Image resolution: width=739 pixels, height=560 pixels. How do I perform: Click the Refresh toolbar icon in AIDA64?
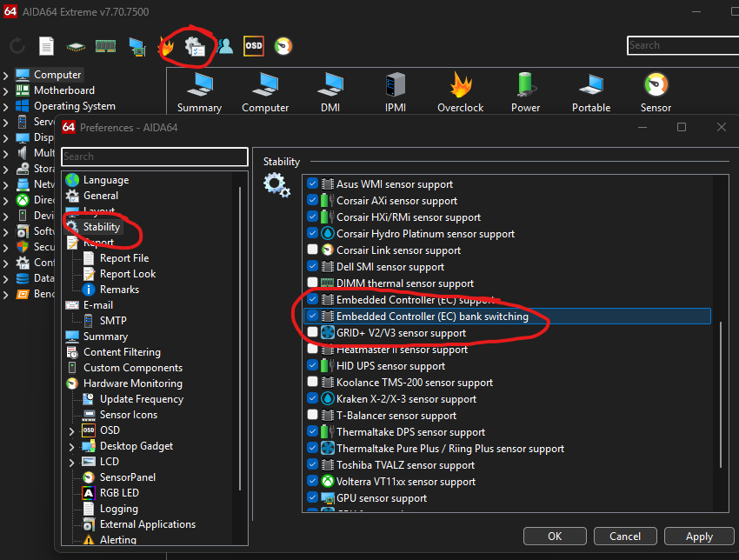coord(17,46)
